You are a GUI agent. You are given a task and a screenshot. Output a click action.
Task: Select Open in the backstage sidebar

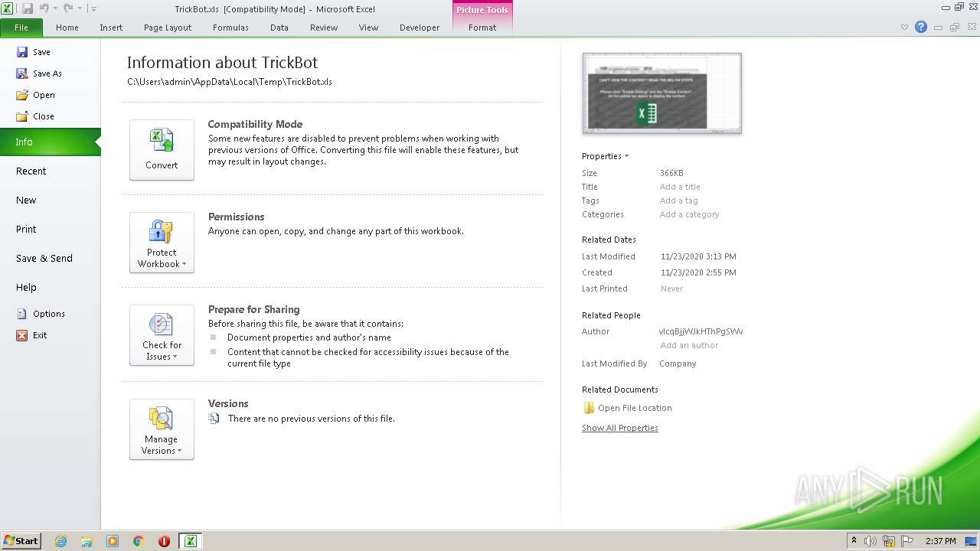click(x=35, y=95)
